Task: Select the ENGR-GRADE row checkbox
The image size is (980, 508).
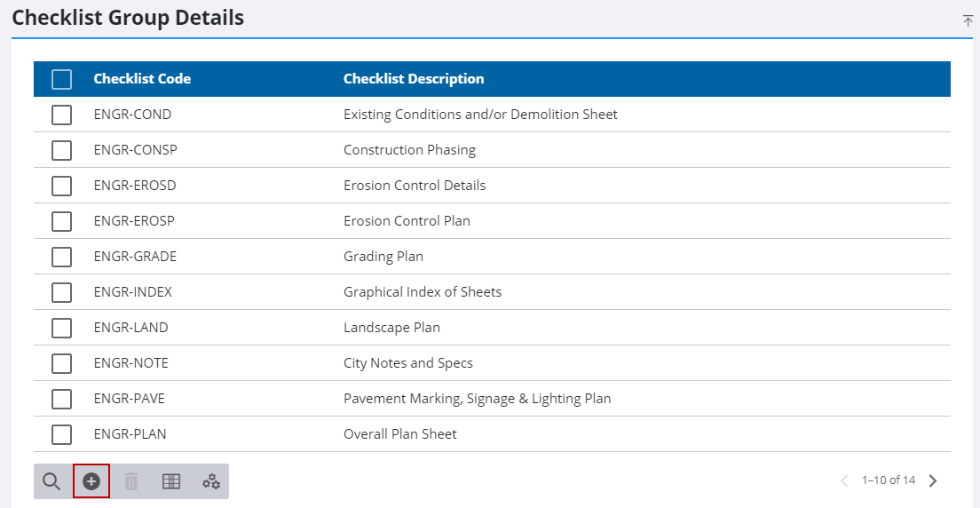Action: (x=61, y=257)
